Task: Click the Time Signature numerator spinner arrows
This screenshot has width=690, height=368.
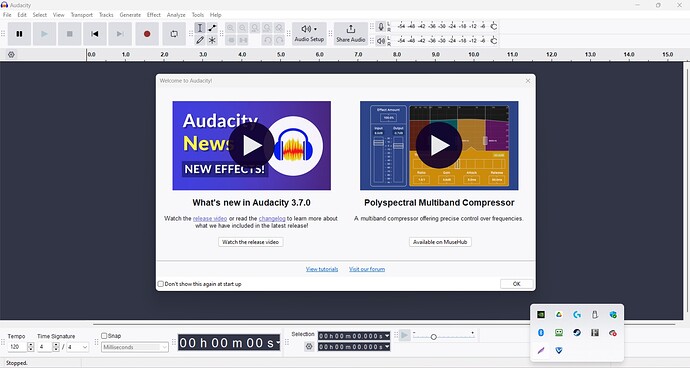Action: coord(56,347)
